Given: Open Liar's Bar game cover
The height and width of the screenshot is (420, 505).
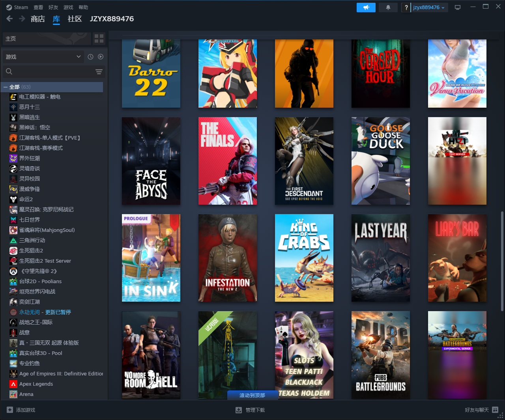Looking at the screenshot, I should point(457,258).
